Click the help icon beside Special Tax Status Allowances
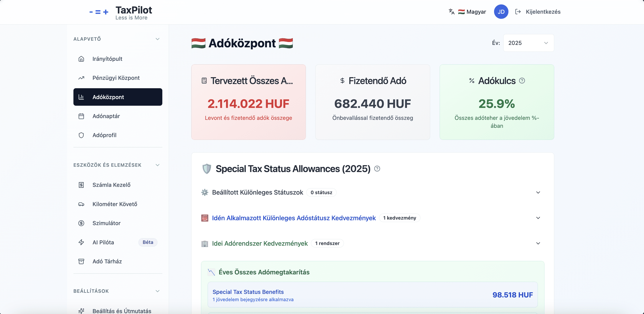Screen dimensions: 644x314 377,169
